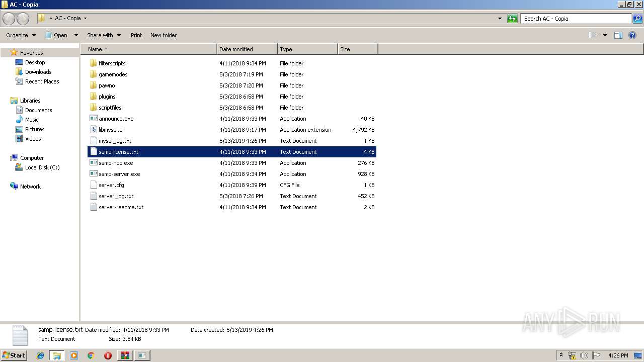Viewport: 644px width, 362px height.
Task: Click the taskbar clock showing 4:26 PM
Action: [x=618, y=355]
